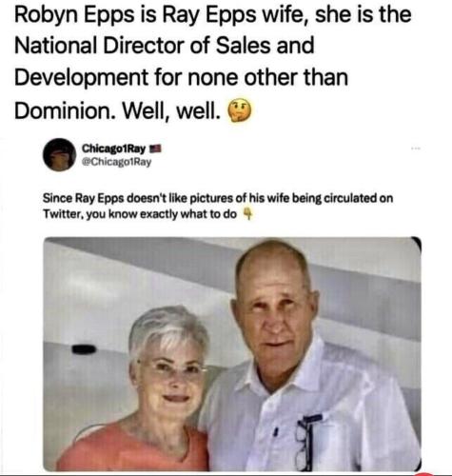Screen dimensions: 452x476
Task: Click the 'Development for none other than' line
Action: click(181, 78)
